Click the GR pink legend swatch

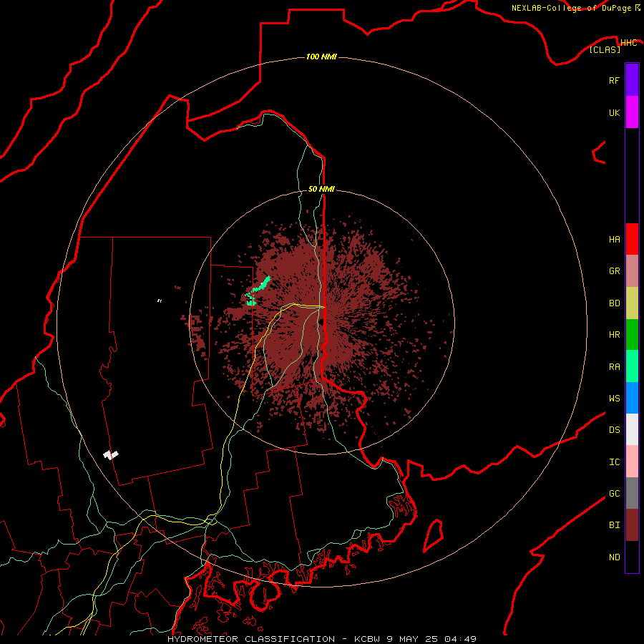pyautogui.click(x=632, y=270)
